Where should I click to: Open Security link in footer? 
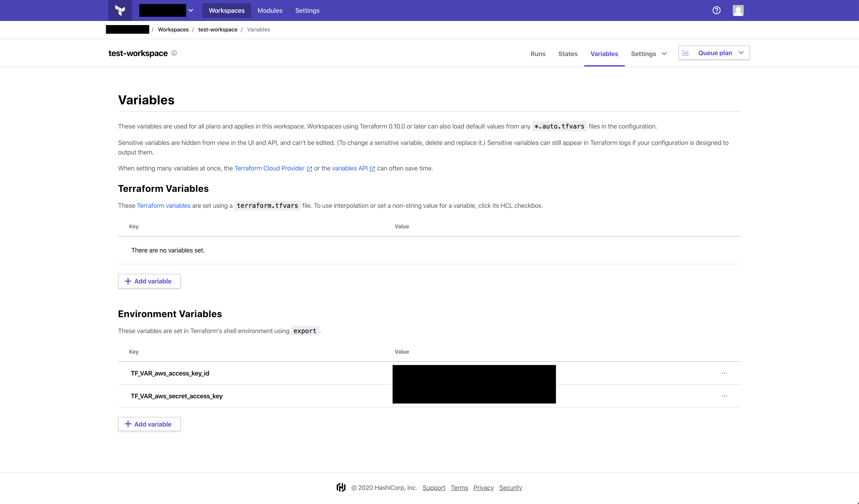pyautogui.click(x=511, y=488)
